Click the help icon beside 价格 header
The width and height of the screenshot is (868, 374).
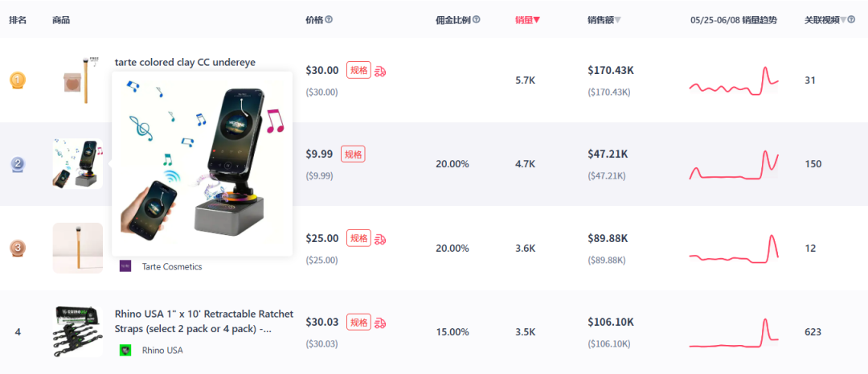[329, 20]
